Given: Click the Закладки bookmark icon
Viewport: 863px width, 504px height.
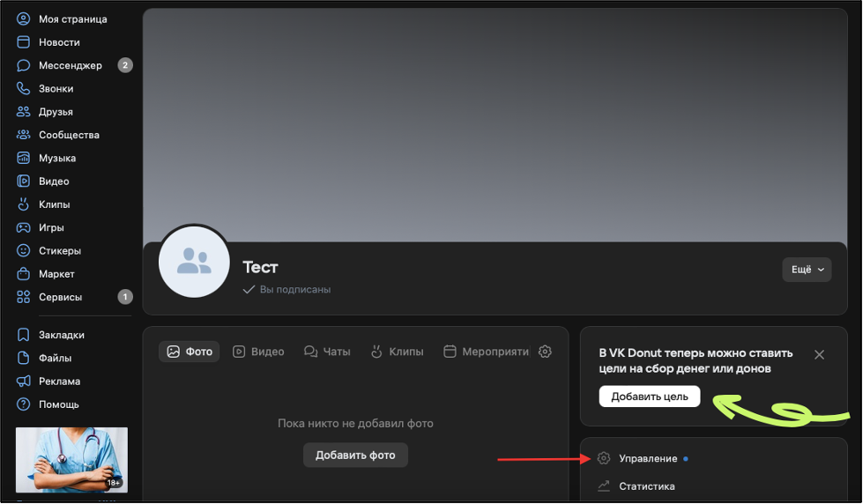Looking at the screenshot, I should (x=23, y=335).
